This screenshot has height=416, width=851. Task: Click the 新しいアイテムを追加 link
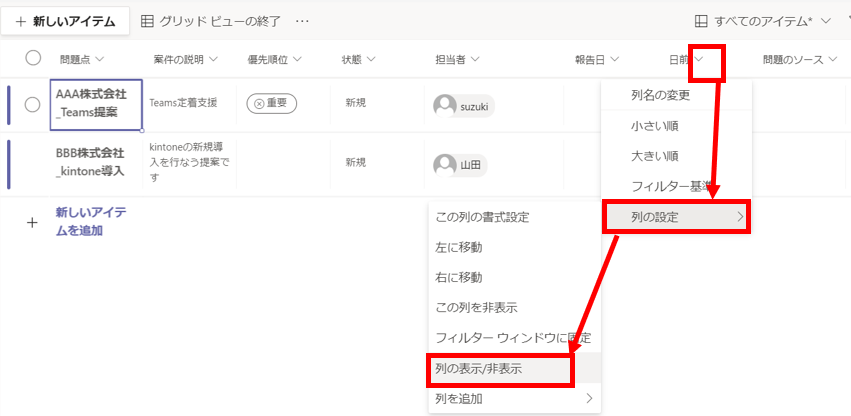91,221
